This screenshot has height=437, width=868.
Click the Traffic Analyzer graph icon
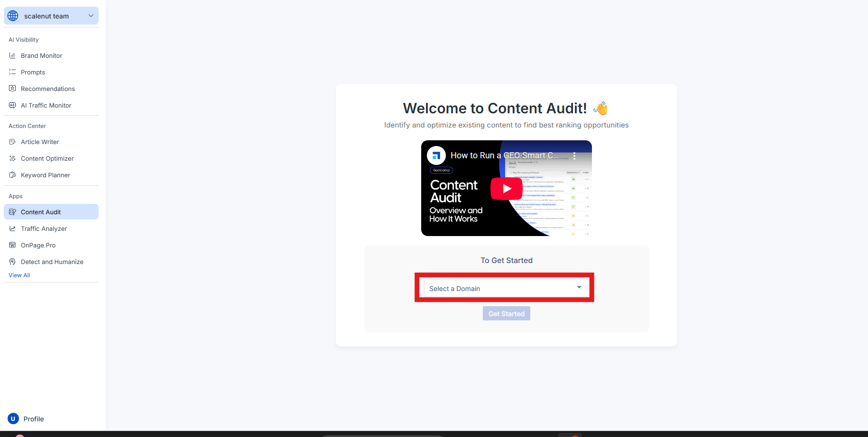click(x=12, y=228)
